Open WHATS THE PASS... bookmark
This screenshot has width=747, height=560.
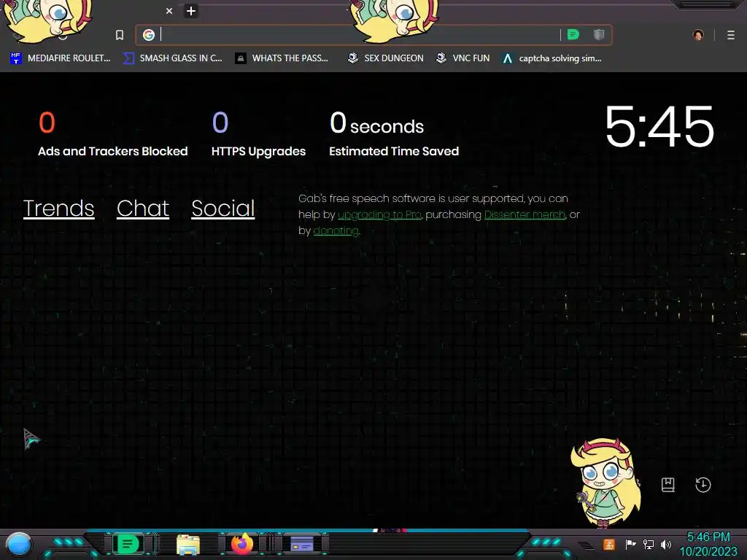[x=282, y=58]
